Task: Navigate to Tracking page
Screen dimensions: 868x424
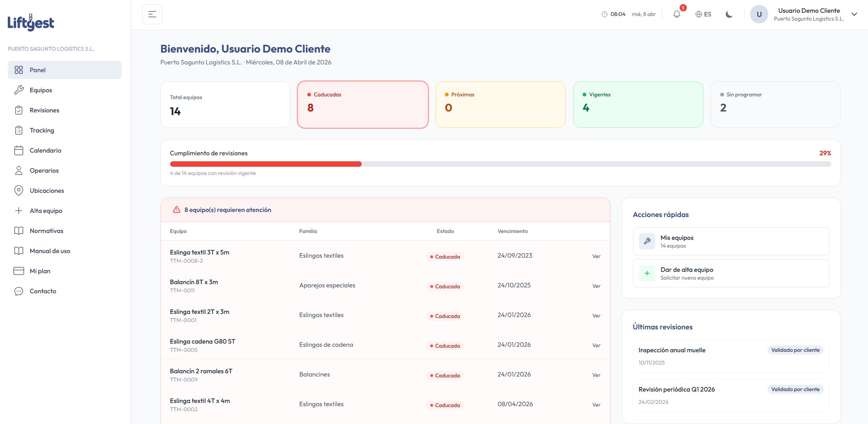Action: pos(64,130)
